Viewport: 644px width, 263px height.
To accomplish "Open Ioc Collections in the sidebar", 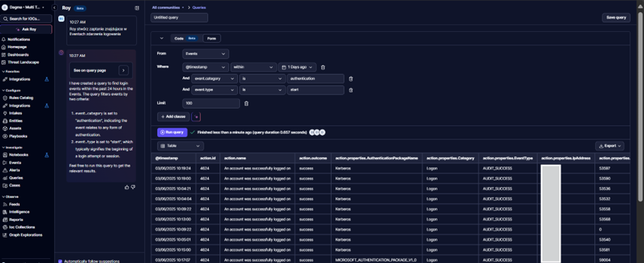I will tap(22, 227).
